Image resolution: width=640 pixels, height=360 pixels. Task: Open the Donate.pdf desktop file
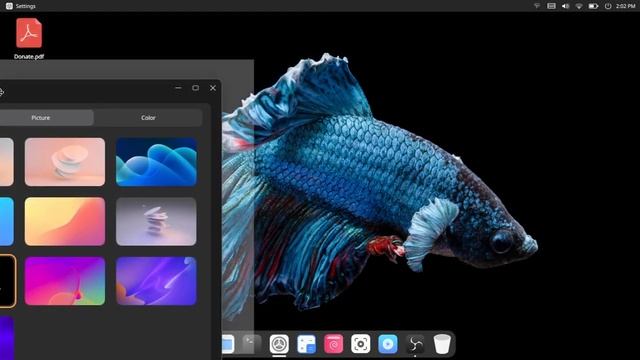[x=29, y=39]
